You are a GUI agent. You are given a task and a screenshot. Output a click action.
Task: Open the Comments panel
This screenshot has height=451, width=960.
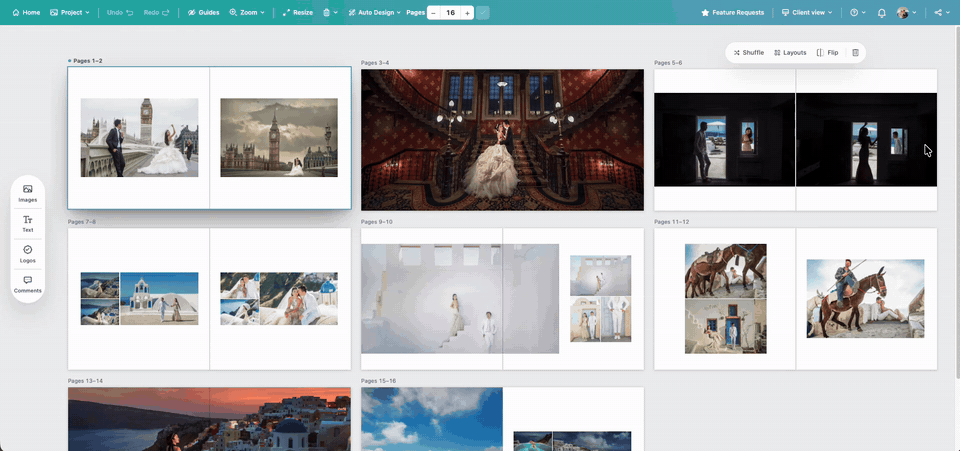[28, 285]
